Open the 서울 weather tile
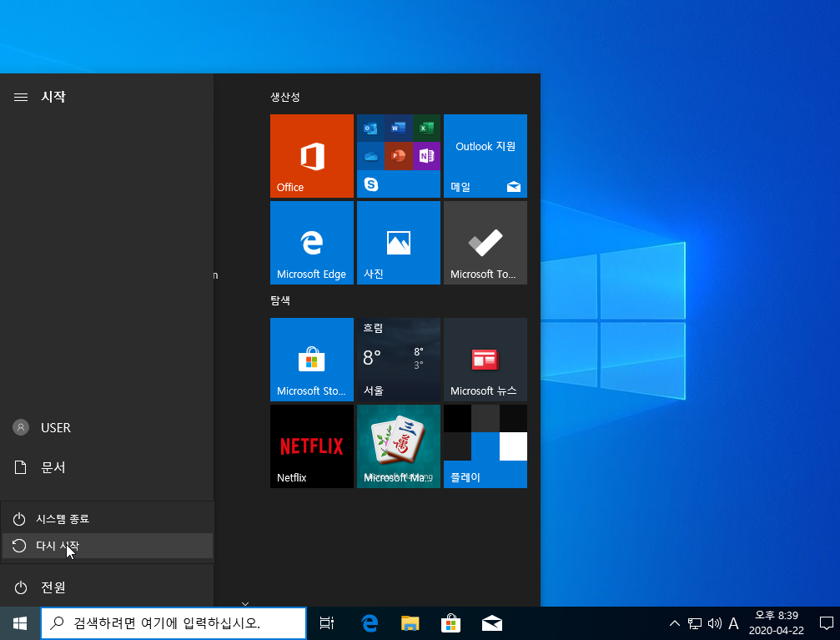The height and width of the screenshot is (640, 840). click(399, 359)
